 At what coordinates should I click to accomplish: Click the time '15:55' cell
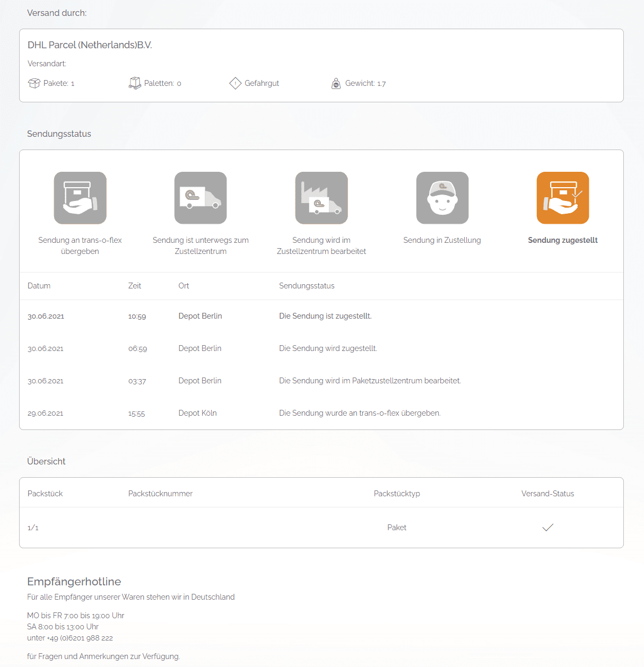pyautogui.click(x=136, y=414)
